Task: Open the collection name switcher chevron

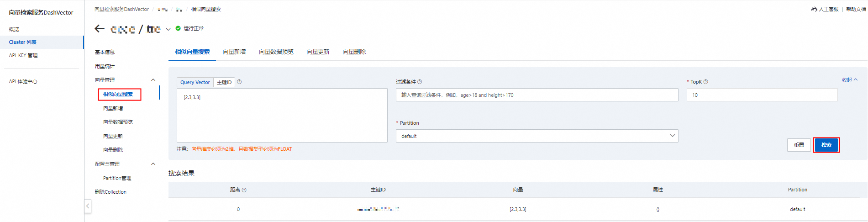Action: [x=168, y=29]
